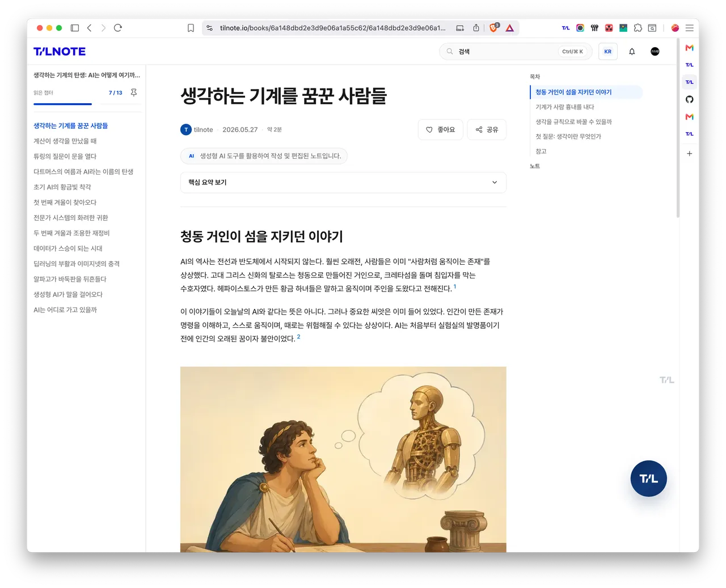Click the share icon in address bar
This screenshot has width=726, height=588.
(476, 28)
